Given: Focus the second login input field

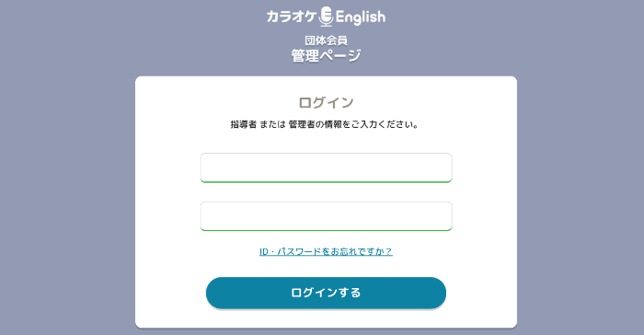Looking at the screenshot, I should pos(326,216).
